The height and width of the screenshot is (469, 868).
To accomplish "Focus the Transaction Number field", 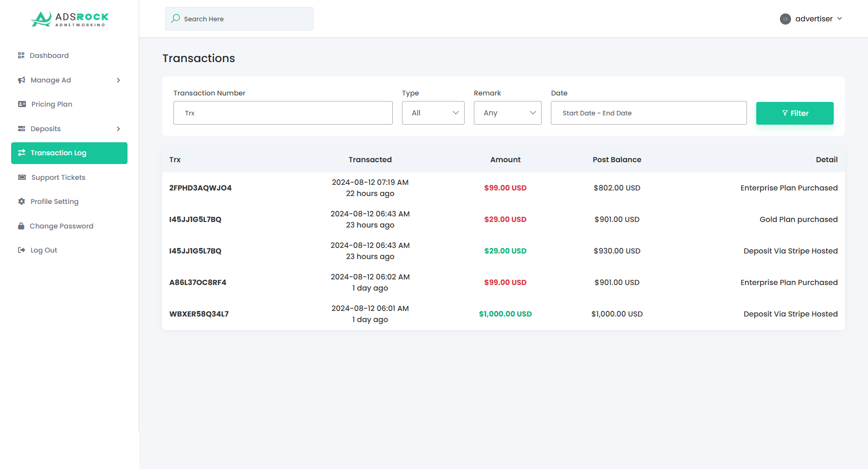I will click(283, 113).
